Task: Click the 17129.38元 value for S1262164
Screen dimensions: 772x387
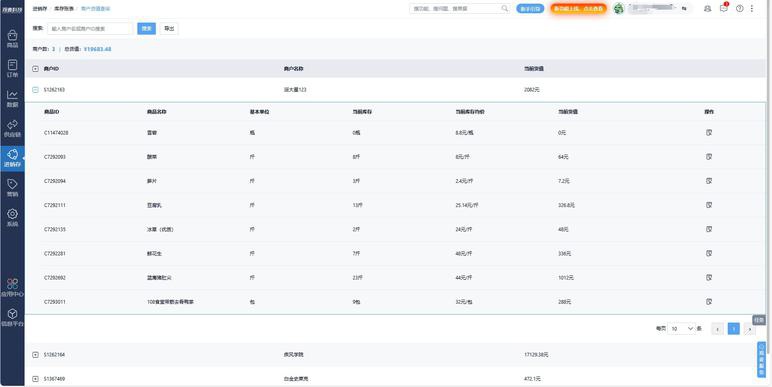Action: pyautogui.click(x=536, y=355)
